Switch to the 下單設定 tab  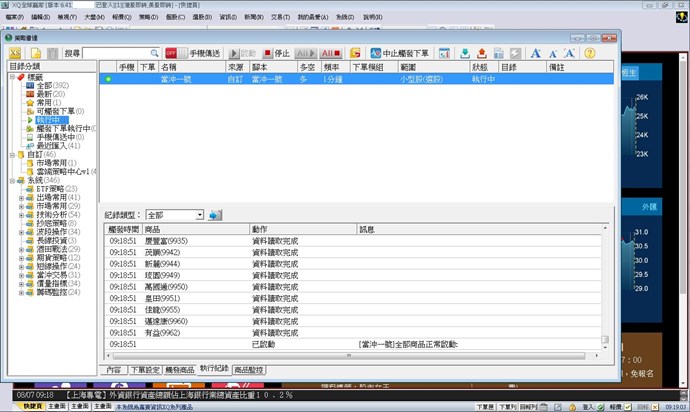[148, 370]
